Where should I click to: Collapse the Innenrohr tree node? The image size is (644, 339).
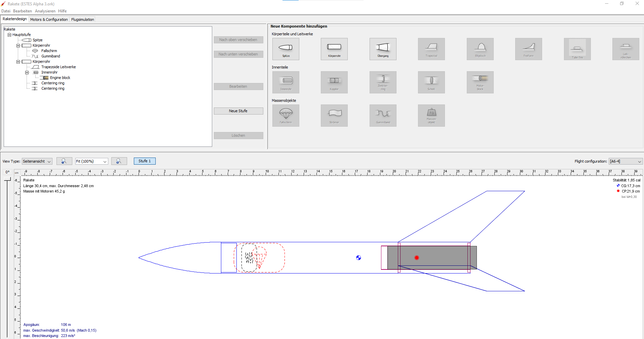coord(27,72)
